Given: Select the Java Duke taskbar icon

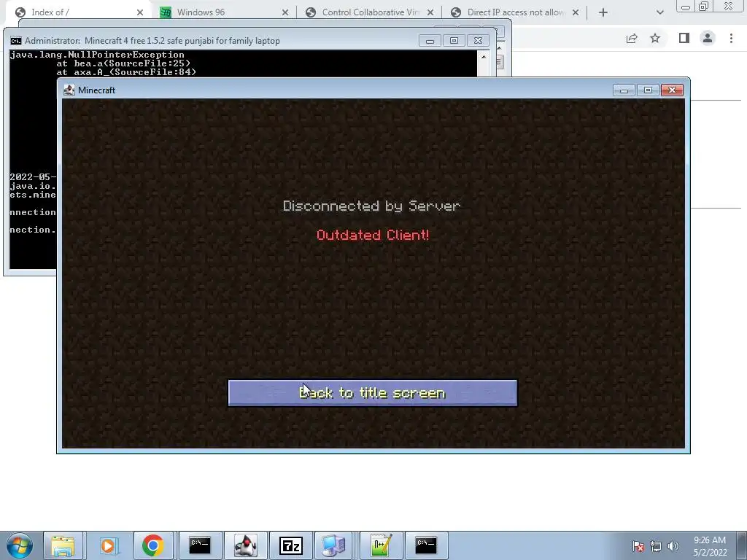Looking at the screenshot, I should 245,545.
